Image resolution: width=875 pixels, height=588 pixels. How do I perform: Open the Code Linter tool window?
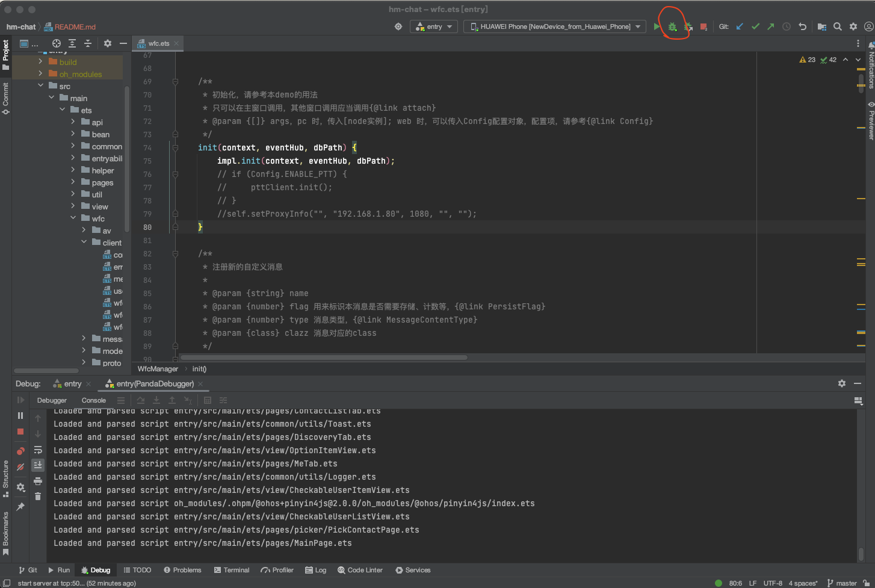point(360,570)
